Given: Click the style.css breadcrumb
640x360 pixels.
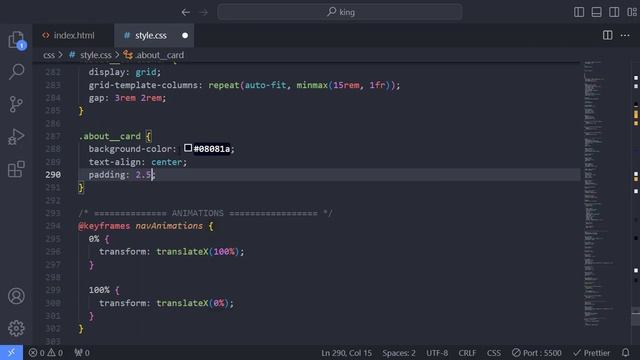Looking at the screenshot, I should (x=91, y=55).
